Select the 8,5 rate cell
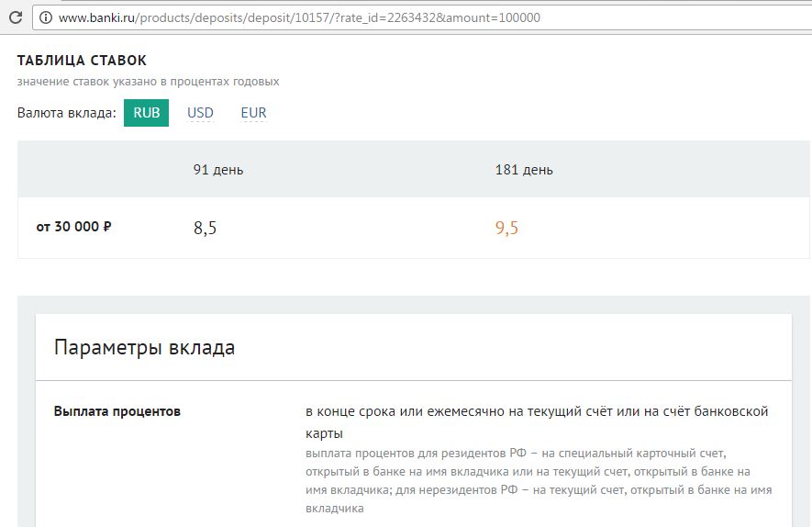Viewport: 812px width, 527px height. tap(206, 228)
